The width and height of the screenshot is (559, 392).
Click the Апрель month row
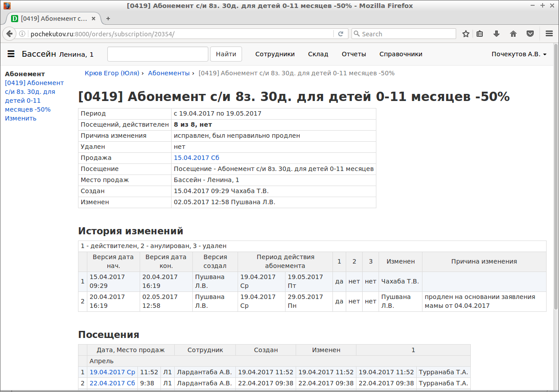(x=274, y=361)
